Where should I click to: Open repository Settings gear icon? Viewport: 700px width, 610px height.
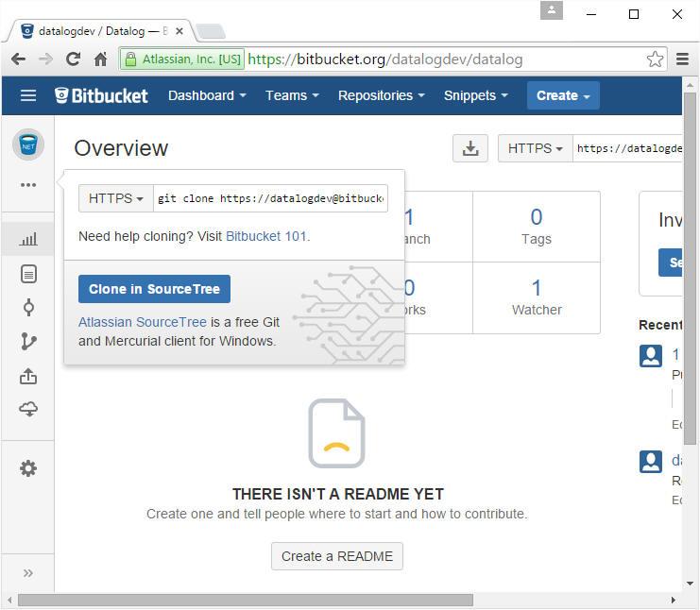[x=28, y=468]
